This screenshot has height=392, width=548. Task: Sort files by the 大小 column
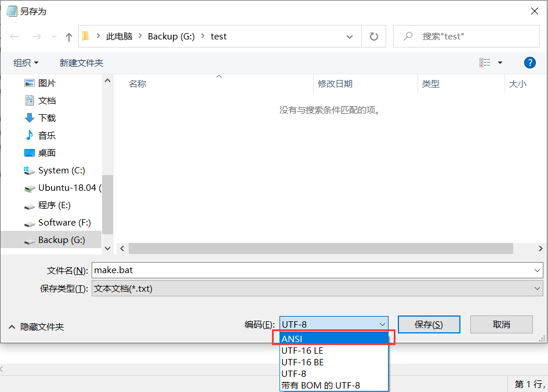click(518, 84)
